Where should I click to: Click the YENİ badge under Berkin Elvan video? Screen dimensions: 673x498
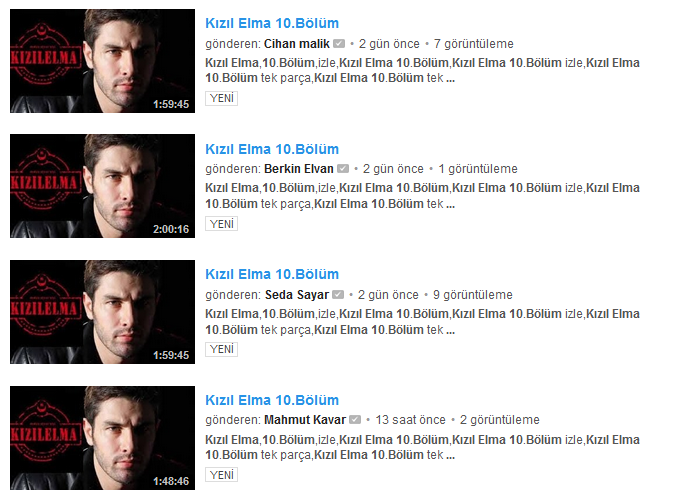[x=221, y=224]
